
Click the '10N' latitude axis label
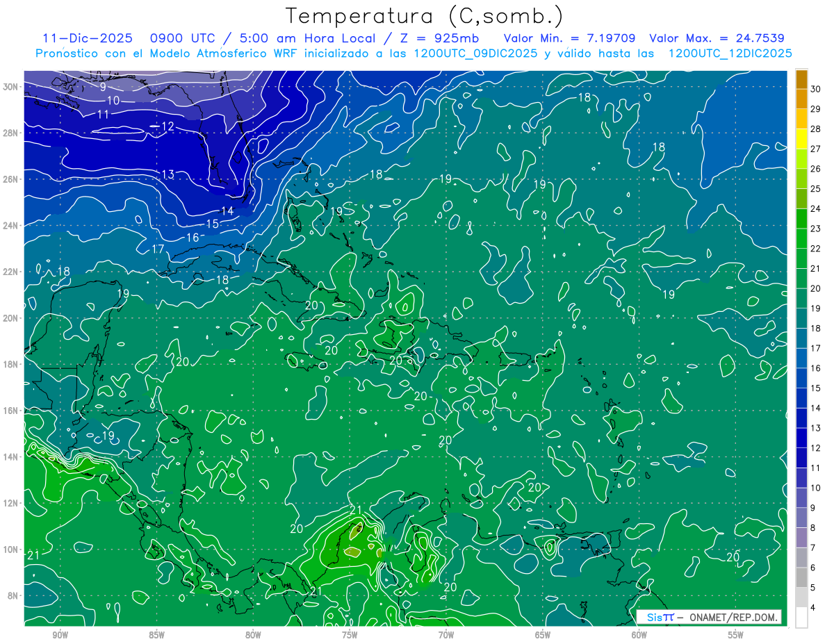click(11, 550)
